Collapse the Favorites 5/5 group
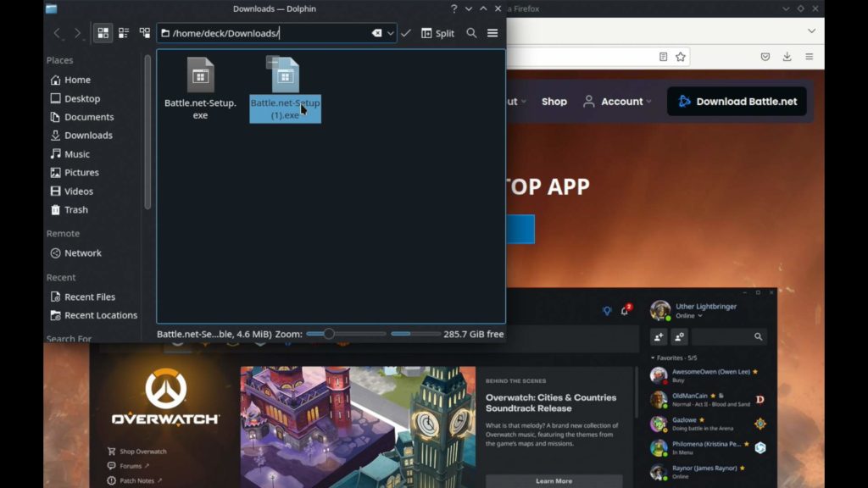Viewport: 868px width, 488px height. [674, 358]
